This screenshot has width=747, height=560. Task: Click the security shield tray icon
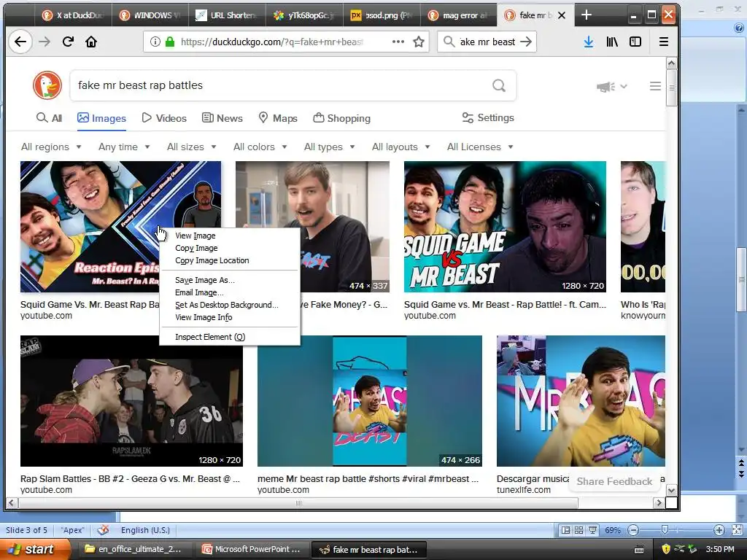[x=665, y=549]
